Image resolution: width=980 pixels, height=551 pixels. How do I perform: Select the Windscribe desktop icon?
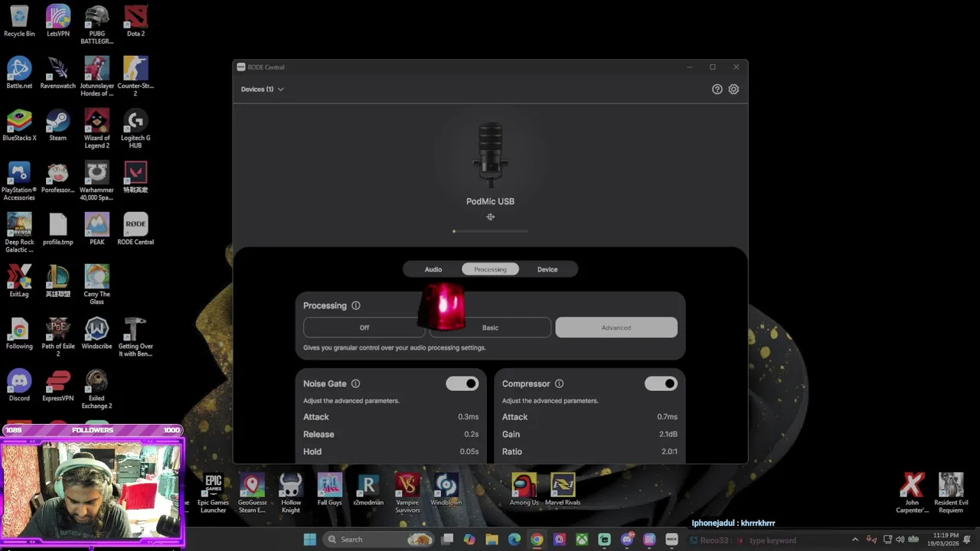pos(96,334)
